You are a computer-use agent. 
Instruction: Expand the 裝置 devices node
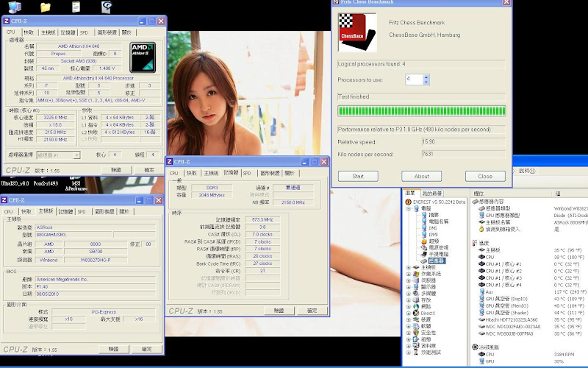point(409,319)
